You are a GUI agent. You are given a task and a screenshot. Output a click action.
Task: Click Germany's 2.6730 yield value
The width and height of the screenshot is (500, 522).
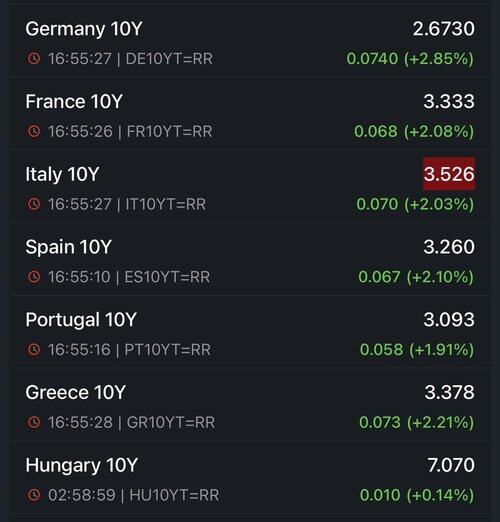pyautogui.click(x=443, y=29)
